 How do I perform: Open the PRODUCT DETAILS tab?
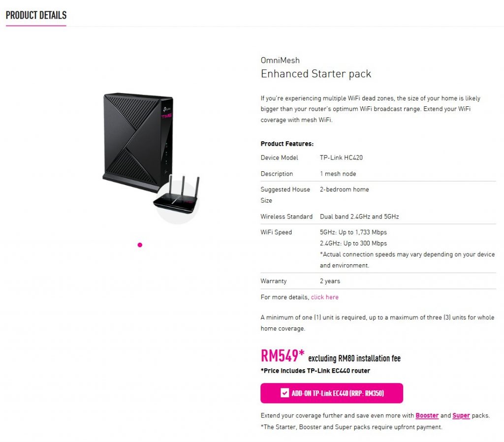coord(36,15)
